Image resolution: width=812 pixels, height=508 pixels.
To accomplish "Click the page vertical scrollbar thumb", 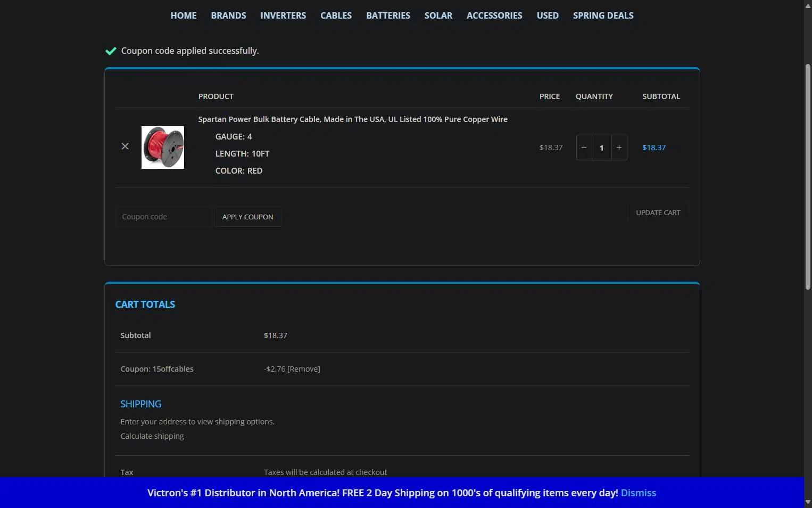I will tap(808, 176).
